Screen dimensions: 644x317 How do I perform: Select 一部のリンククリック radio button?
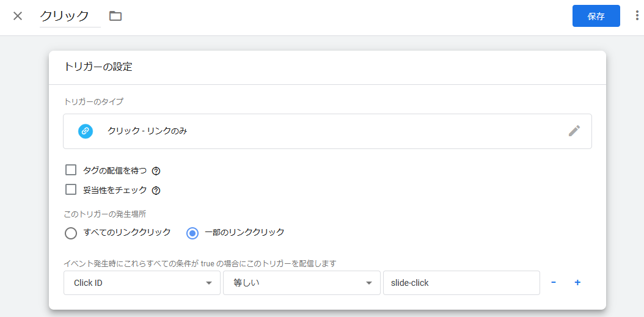[192, 233]
